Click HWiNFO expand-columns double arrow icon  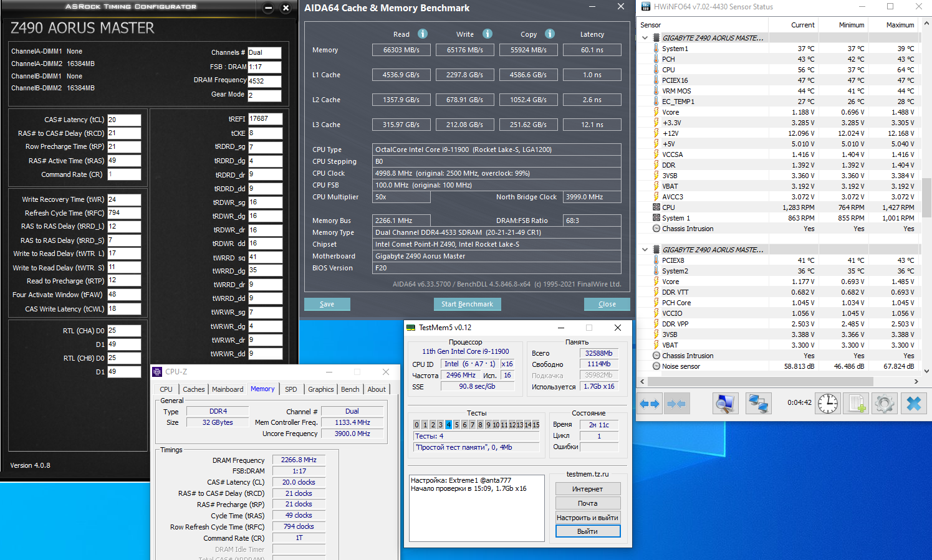click(x=650, y=404)
